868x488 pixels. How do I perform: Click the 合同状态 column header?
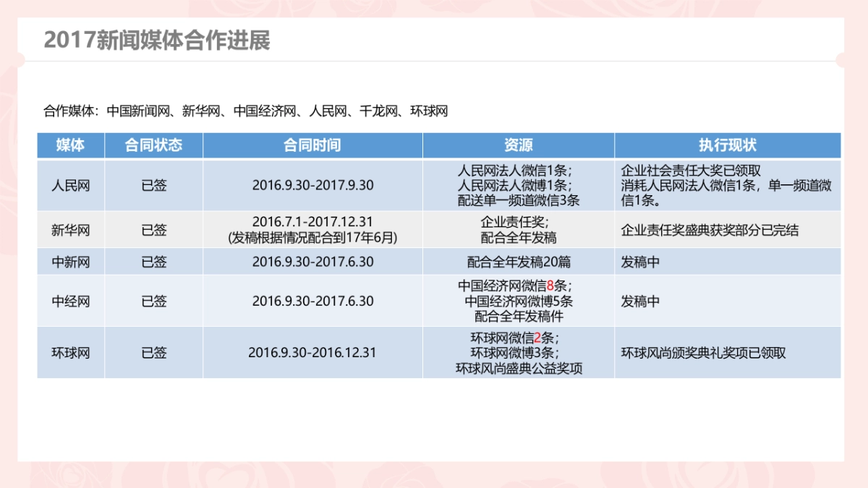(x=154, y=145)
